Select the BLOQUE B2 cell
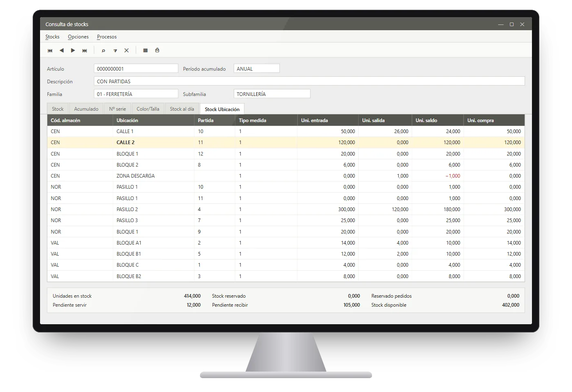Viewport: 572px width, 392px height. 153,276
